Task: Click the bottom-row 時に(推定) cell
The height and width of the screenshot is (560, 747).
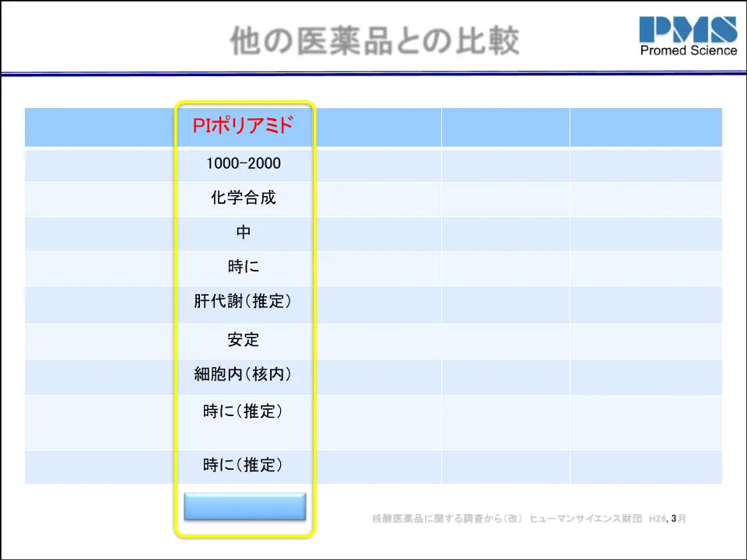Action: [x=244, y=466]
